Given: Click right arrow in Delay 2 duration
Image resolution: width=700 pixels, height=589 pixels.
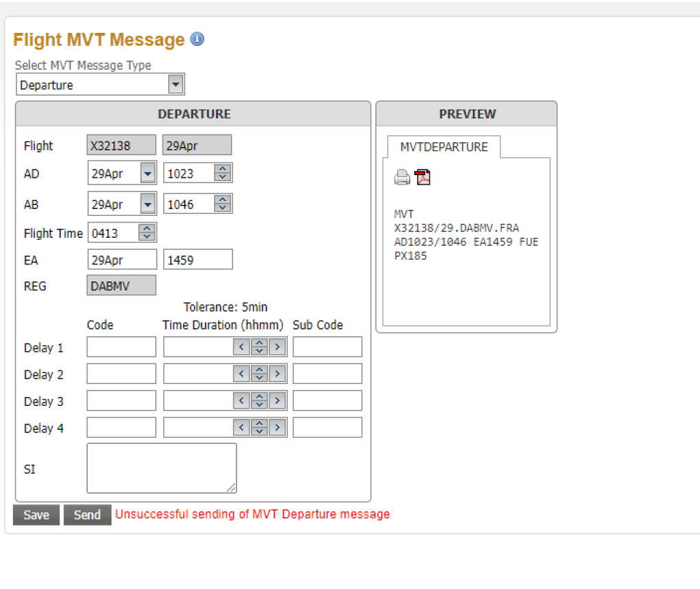Looking at the screenshot, I should (x=277, y=374).
